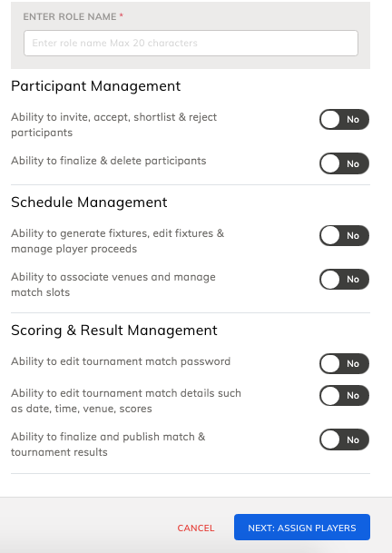Click the red CANCEL link
The height and width of the screenshot is (553, 392).
196,528
